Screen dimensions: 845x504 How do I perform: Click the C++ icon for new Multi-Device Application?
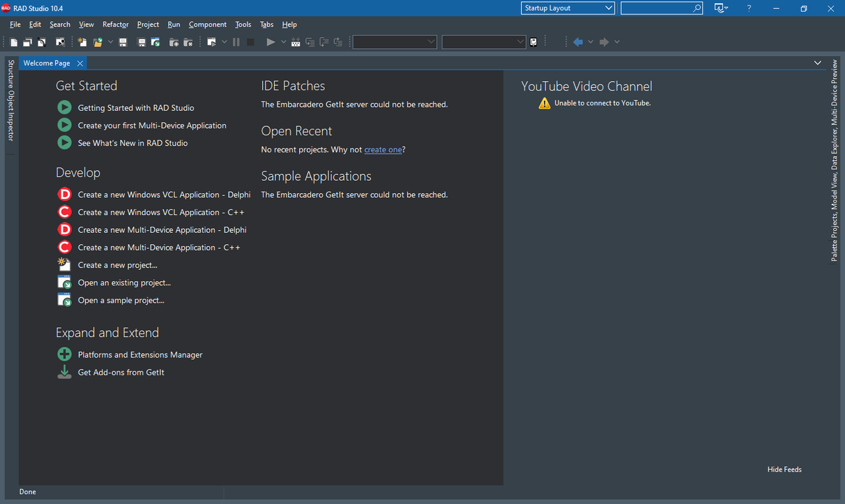(x=64, y=247)
